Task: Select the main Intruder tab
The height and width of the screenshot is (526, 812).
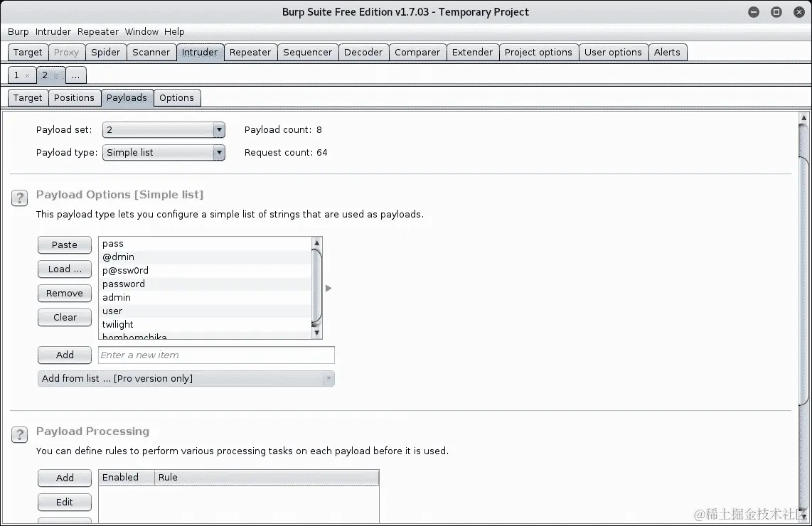Action: pyautogui.click(x=200, y=53)
